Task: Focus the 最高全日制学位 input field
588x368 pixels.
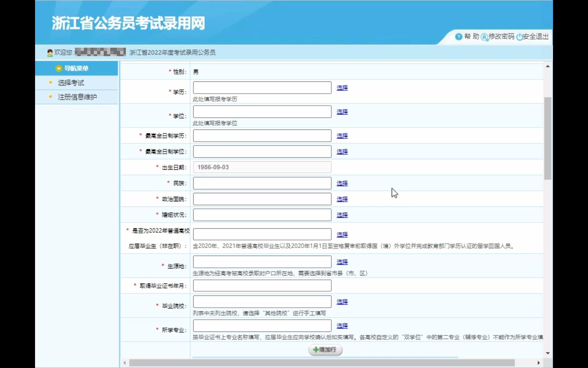Action: coord(262,151)
